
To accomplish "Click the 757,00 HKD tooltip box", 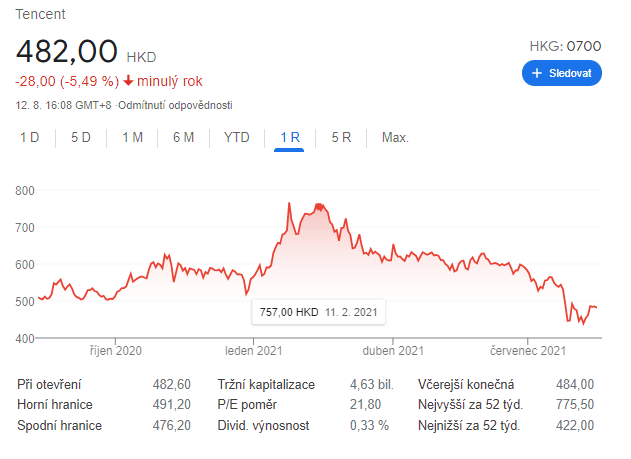I will tap(317, 312).
